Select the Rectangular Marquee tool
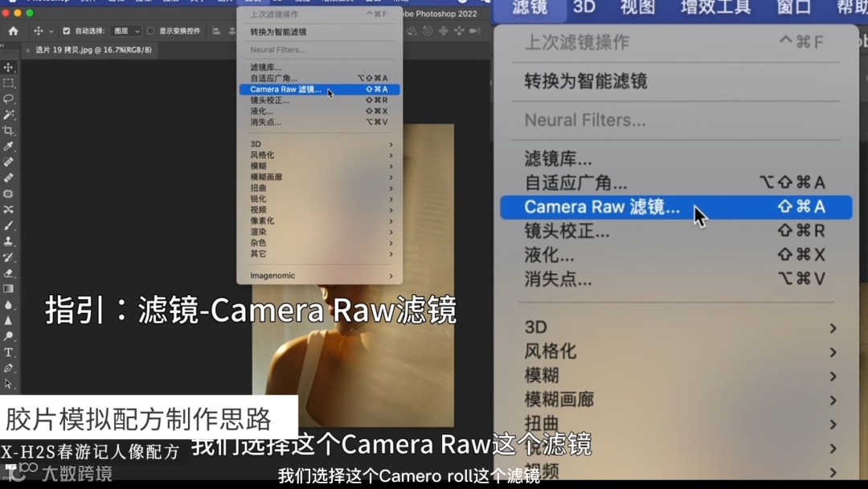This screenshot has height=489, width=868. pyautogui.click(x=8, y=83)
